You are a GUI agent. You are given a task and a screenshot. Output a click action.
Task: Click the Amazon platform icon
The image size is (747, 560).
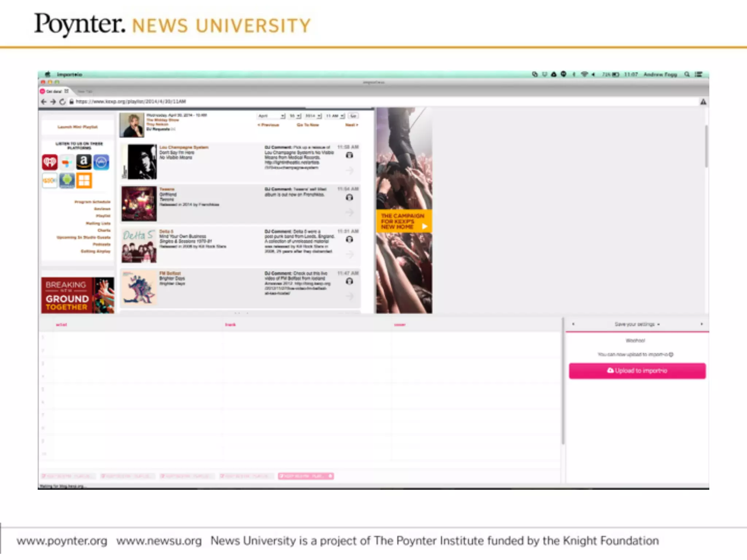(x=84, y=162)
